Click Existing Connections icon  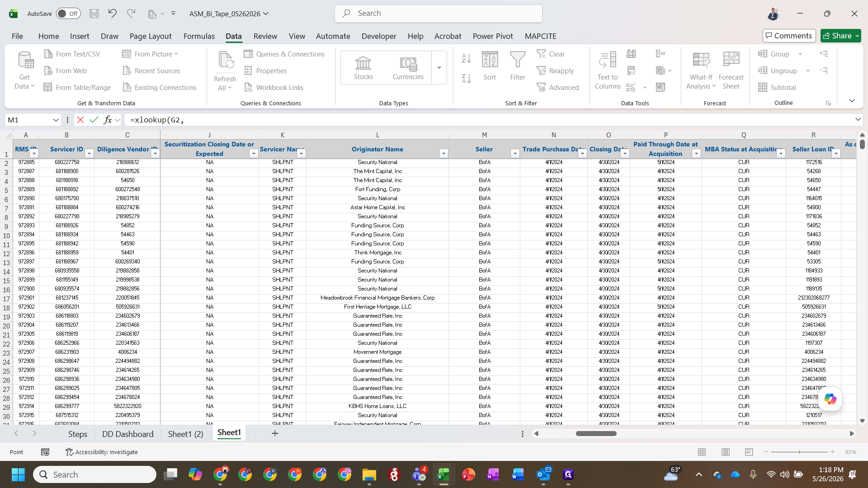click(x=127, y=87)
